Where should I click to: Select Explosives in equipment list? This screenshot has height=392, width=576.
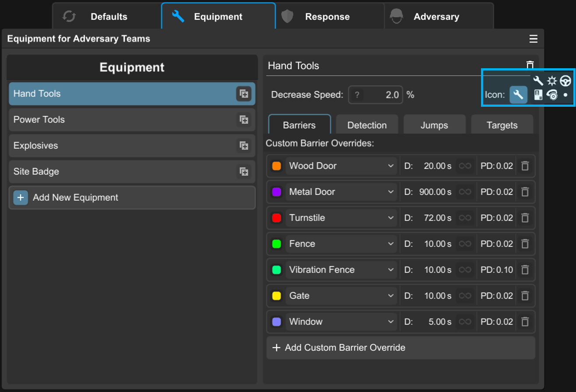click(132, 146)
